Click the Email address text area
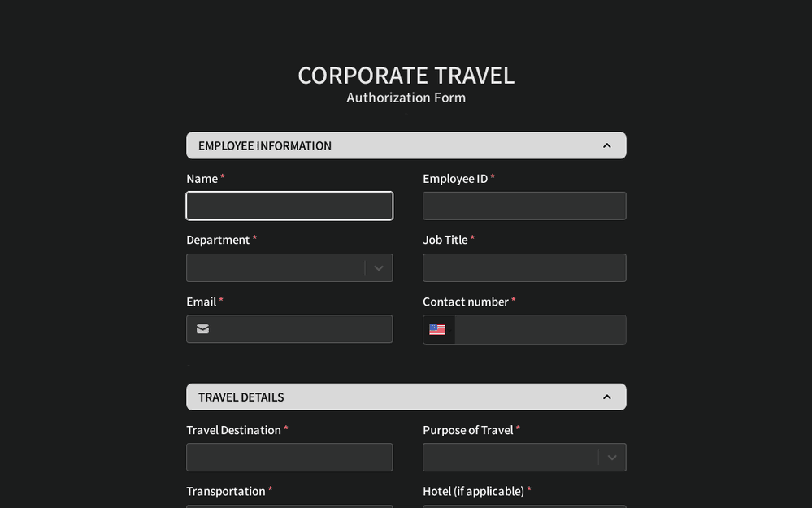This screenshot has width=812, height=508. coord(302,329)
